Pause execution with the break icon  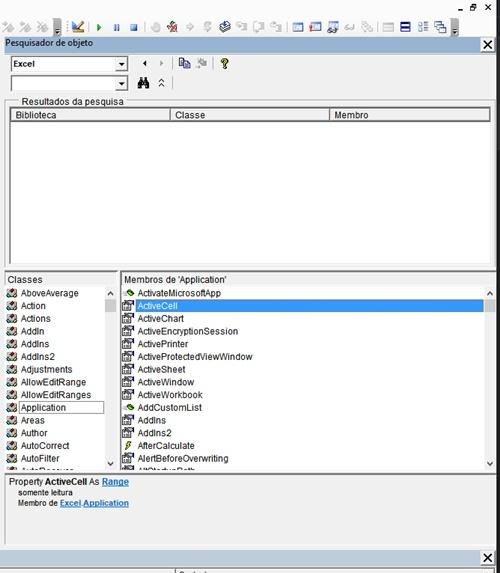117,27
